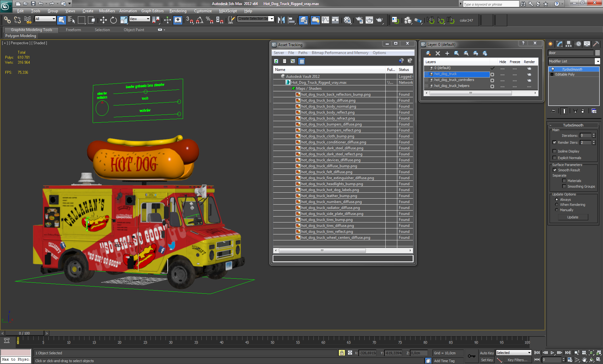
Task: Click the TurboSmooth Update button
Action: (573, 217)
